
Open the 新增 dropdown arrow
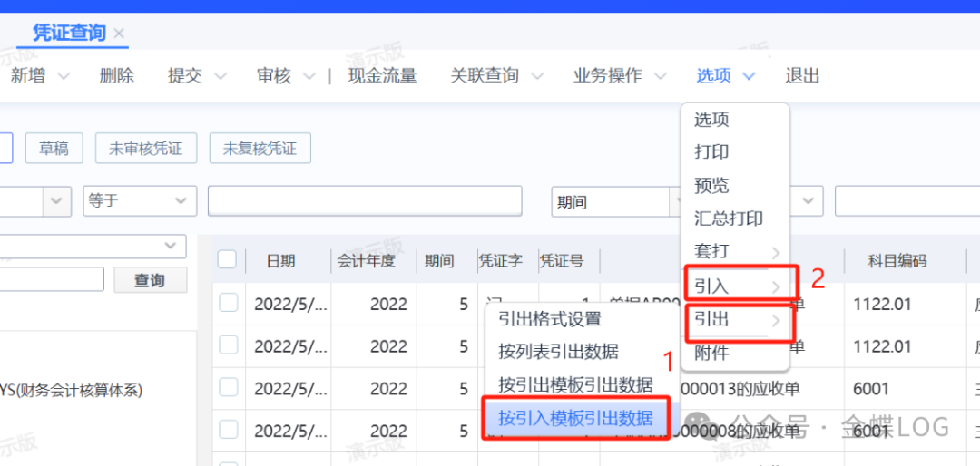click(64, 77)
